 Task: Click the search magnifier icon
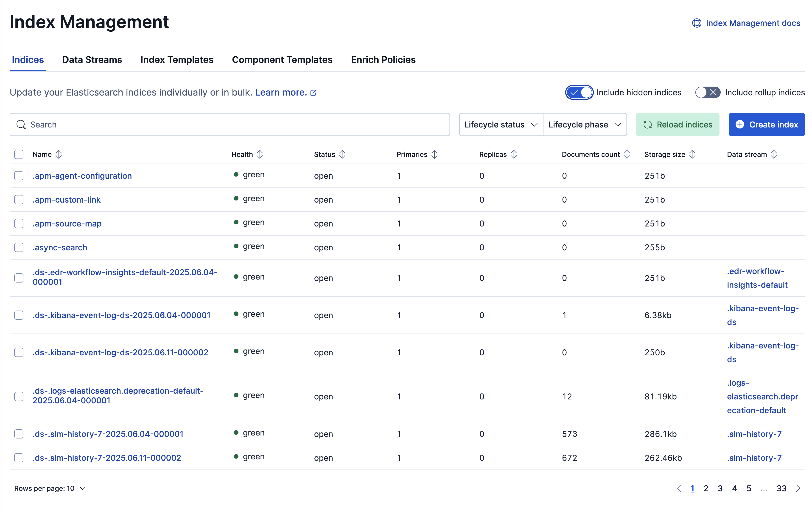pyautogui.click(x=21, y=124)
